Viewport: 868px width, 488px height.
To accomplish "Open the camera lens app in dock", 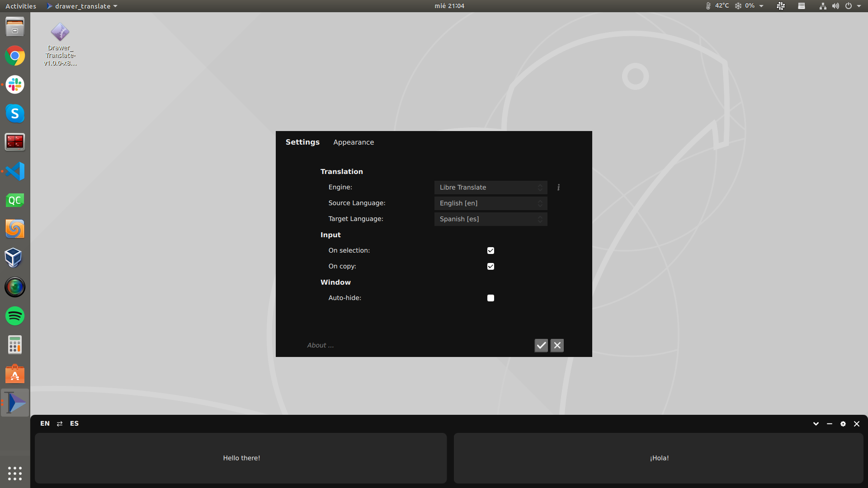I will click(x=15, y=287).
